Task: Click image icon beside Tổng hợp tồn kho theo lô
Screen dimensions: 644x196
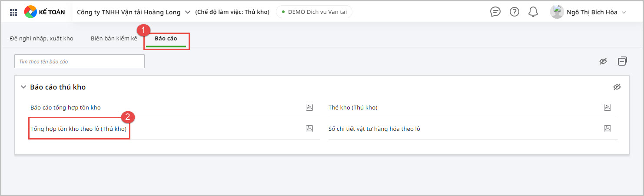Action: [x=309, y=129]
